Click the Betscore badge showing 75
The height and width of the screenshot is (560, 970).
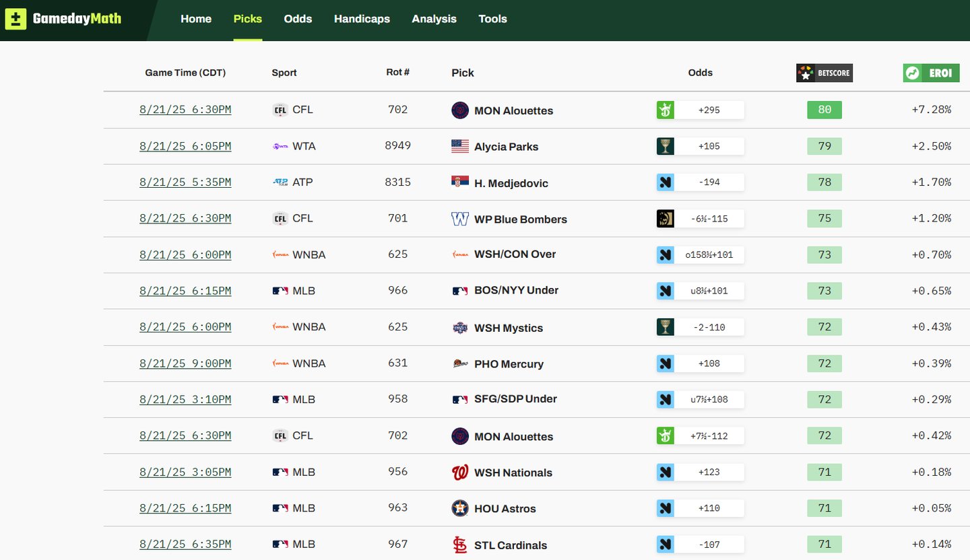tap(825, 219)
